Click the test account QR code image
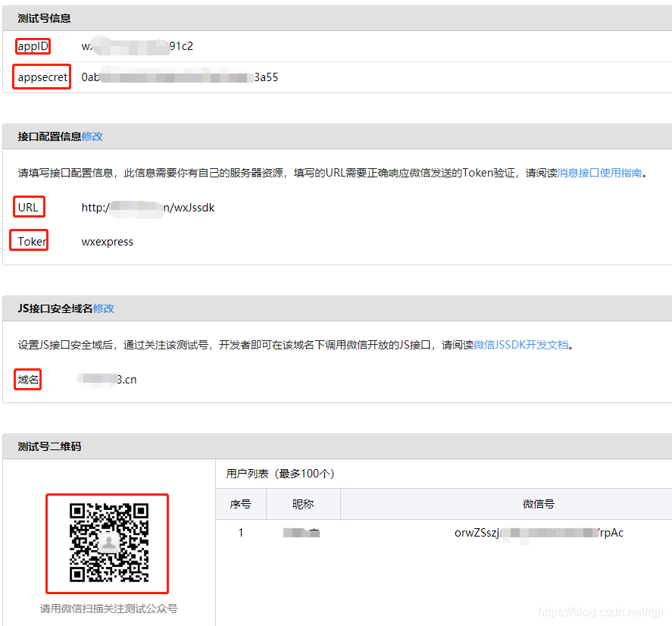672x626 pixels. pos(109,543)
